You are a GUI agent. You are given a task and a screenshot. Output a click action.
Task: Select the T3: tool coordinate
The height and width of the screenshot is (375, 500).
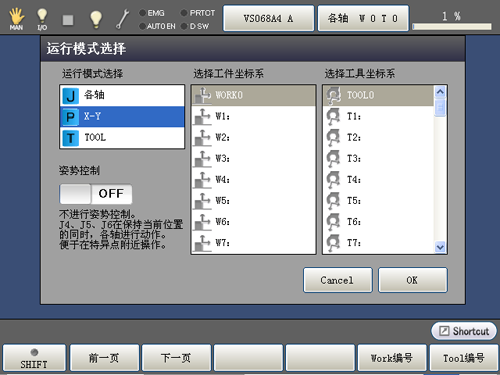point(378,158)
